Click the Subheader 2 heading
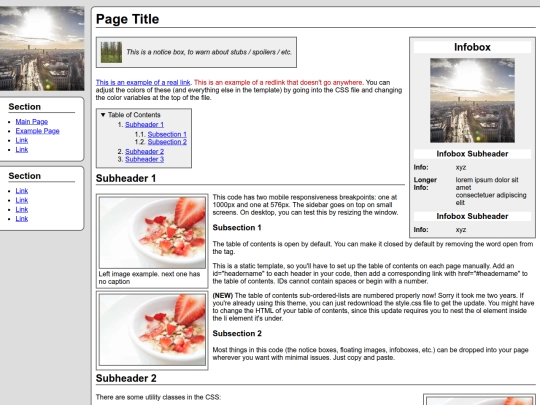 pos(126,378)
